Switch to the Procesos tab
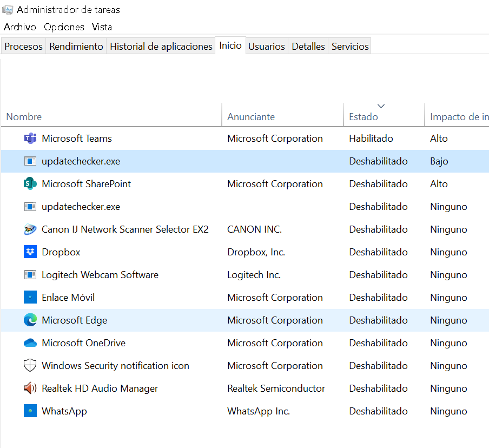The height and width of the screenshot is (448, 489). [23, 46]
